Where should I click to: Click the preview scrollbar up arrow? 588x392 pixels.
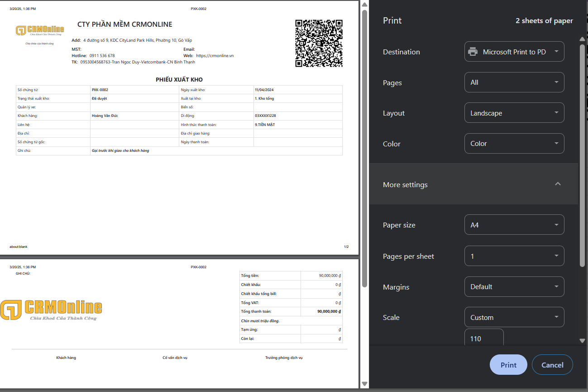(364, 5)
